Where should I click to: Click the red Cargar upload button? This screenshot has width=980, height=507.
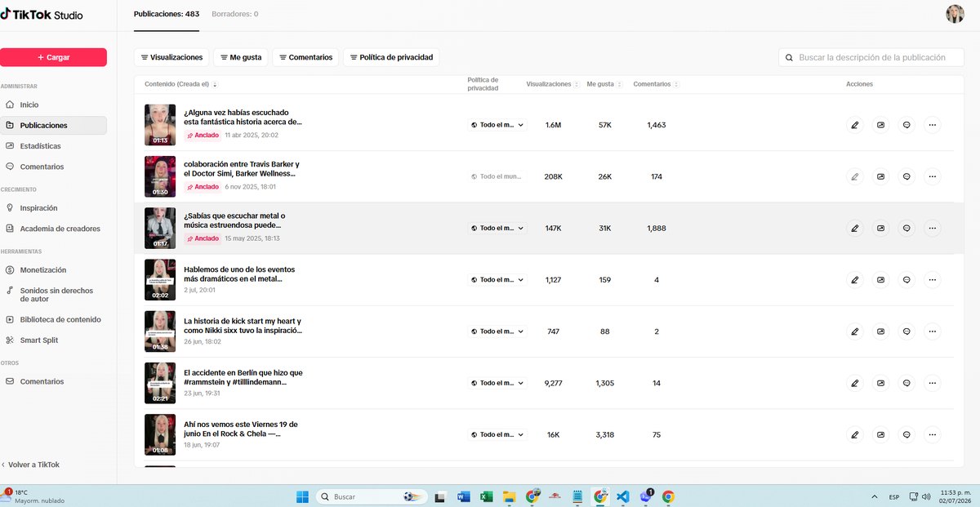pos(53,57)
